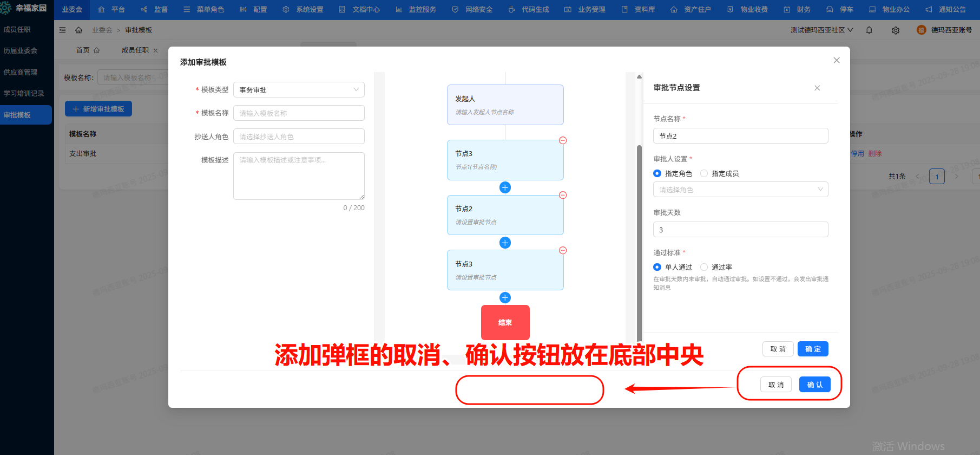Viewport: 980px width, 455px height.
Task: Close the 审批节点设置 panel
Action: pyautogui.click(x=817, y=88)
